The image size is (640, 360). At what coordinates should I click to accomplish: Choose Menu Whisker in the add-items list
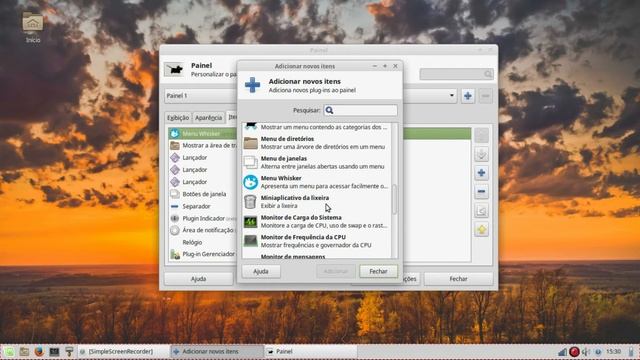coord(316,182)
